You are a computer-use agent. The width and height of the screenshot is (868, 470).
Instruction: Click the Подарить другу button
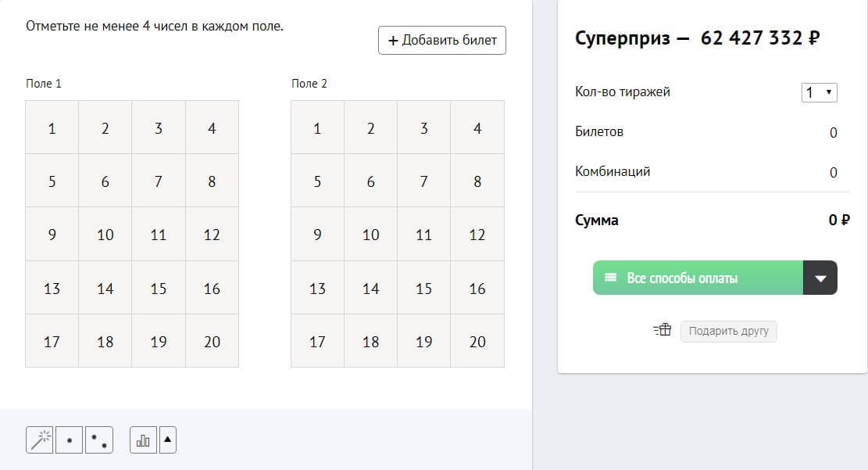pos(728,331)
